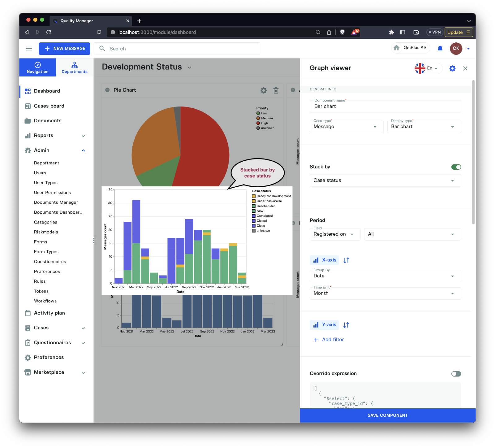Disable the Stack by toggle
Screen dimensions: 495x448
tap(456, 167)
